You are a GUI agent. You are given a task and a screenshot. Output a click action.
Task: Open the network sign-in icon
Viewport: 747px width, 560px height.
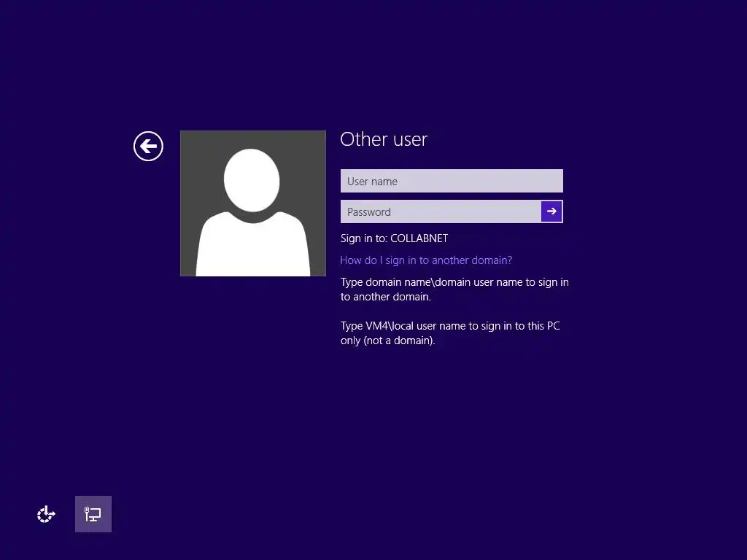(93, 514)
